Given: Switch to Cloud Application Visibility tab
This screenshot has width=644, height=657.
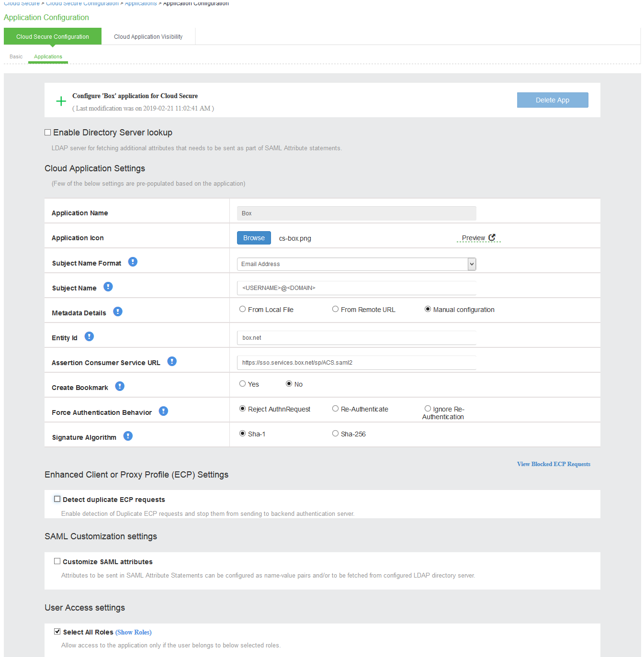Looking at the screenshot, I should point(148,36).
